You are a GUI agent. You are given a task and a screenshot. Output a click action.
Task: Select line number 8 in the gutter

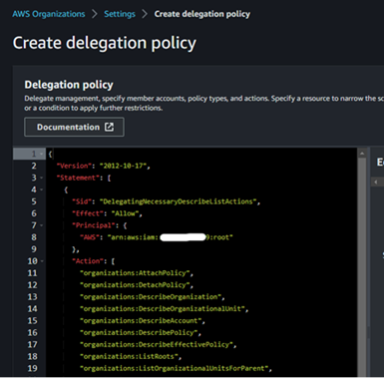(x=34, y=237)
